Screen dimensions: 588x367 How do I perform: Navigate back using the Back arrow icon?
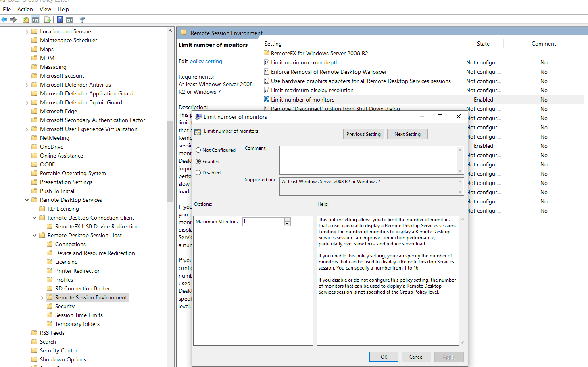[4, 19]
